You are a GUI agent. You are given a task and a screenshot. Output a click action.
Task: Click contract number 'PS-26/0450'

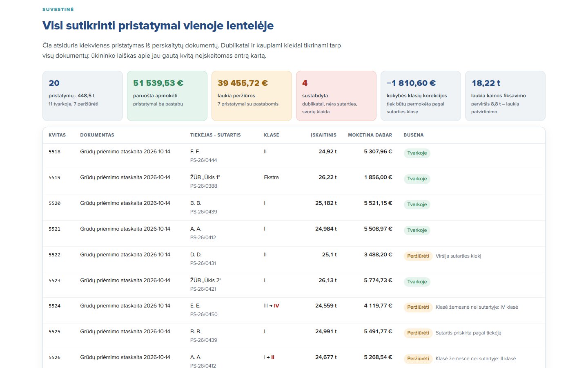point(204,314)
